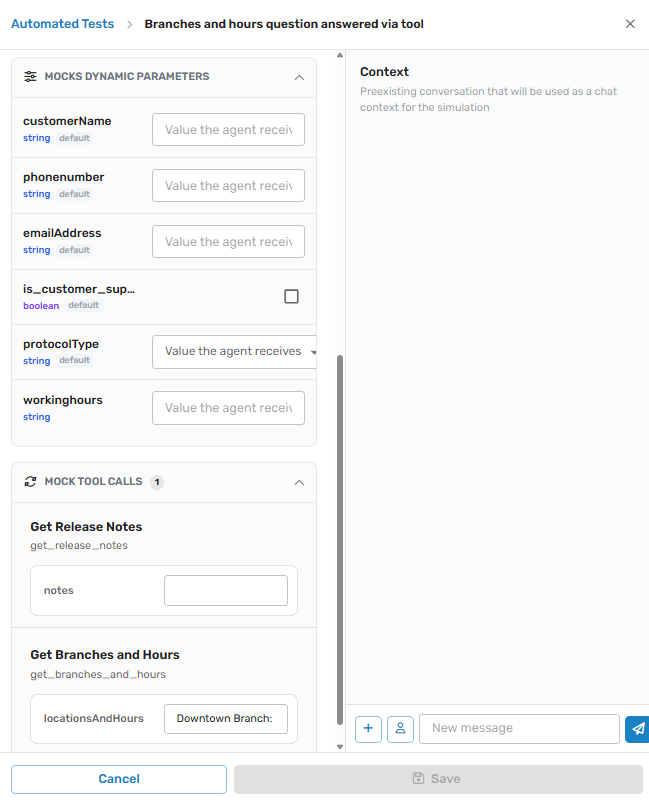Collapse the Mocks Dynamic Parameters section
This screenshot has height=802, width=649.
pos(299,78)
